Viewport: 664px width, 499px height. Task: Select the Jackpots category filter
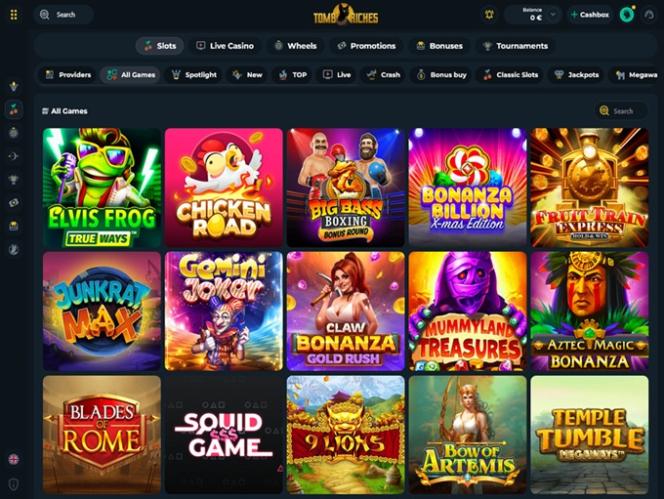pos(577,75)
